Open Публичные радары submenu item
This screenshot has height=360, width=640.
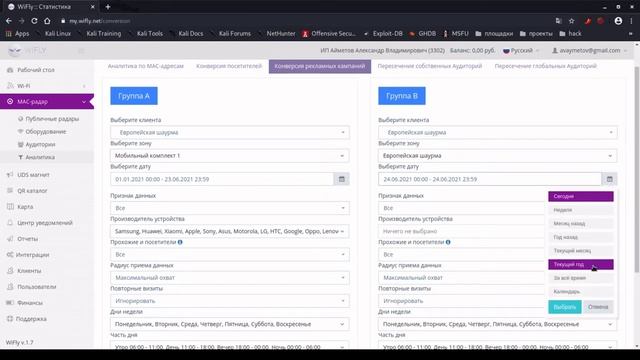(x=52, y=119)
